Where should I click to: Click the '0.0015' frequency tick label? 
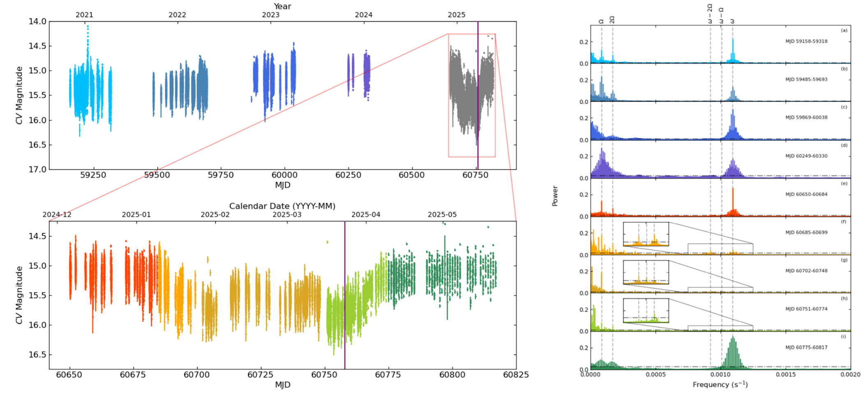tap(785, 375)
